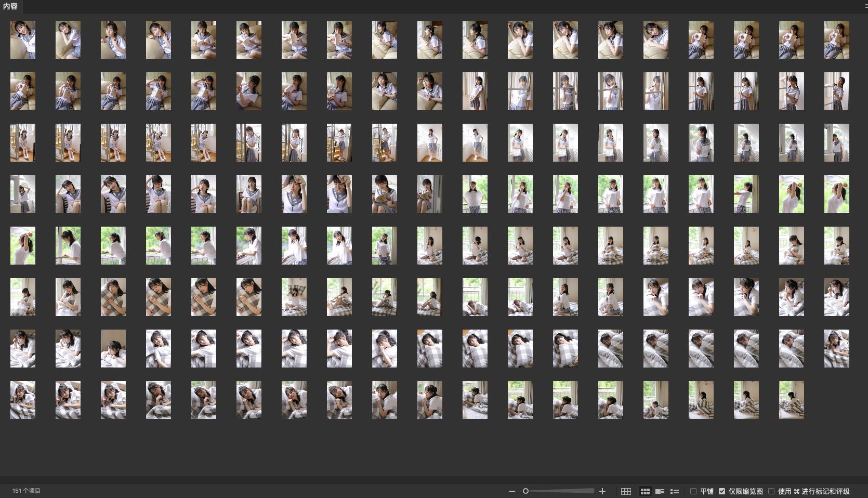Click the thumbnail size slider handle

(x=525, y=491)
